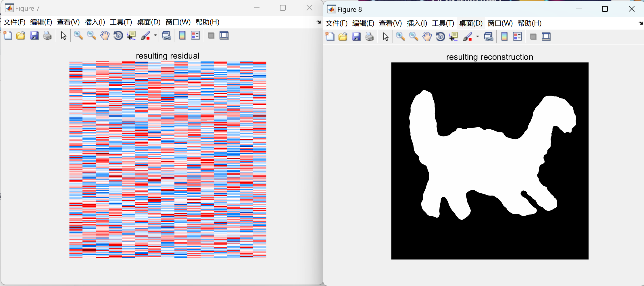Select Edit Plot arrow in Figure 8
The height and width of the screenshot is (286, 644).
tap(386, 37)
